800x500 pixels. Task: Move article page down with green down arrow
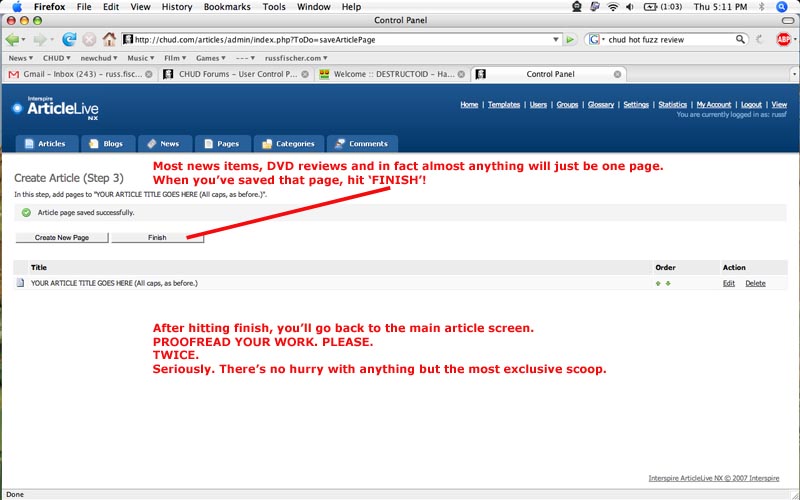point(668,283)
